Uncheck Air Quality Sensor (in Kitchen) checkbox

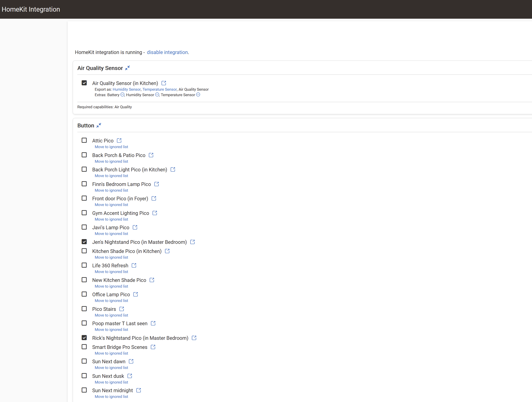click(x=84, y=83)
